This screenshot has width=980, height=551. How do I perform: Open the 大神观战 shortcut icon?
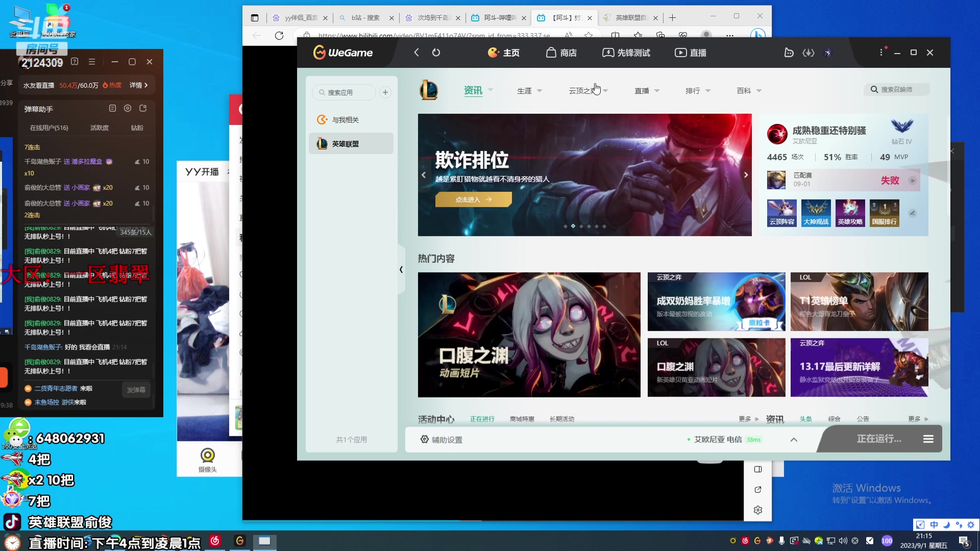[x=816, y=213]
